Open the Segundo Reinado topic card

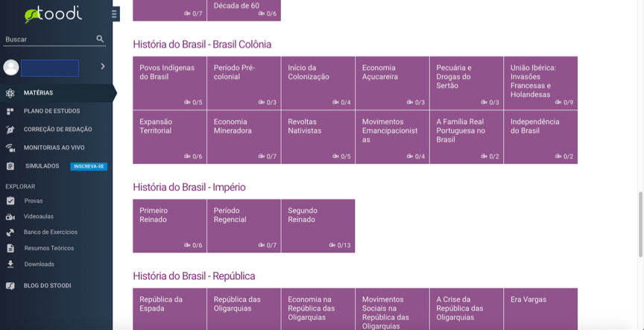[x=318, y=226]
